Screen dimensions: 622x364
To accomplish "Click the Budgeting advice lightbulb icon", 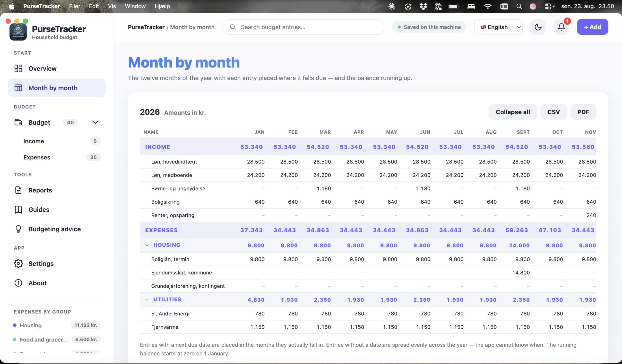I will click(x=18, y=229).
